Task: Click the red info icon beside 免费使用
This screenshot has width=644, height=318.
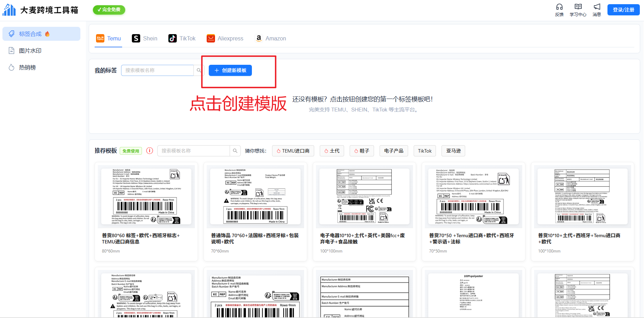Action: (x=150, y=151)
